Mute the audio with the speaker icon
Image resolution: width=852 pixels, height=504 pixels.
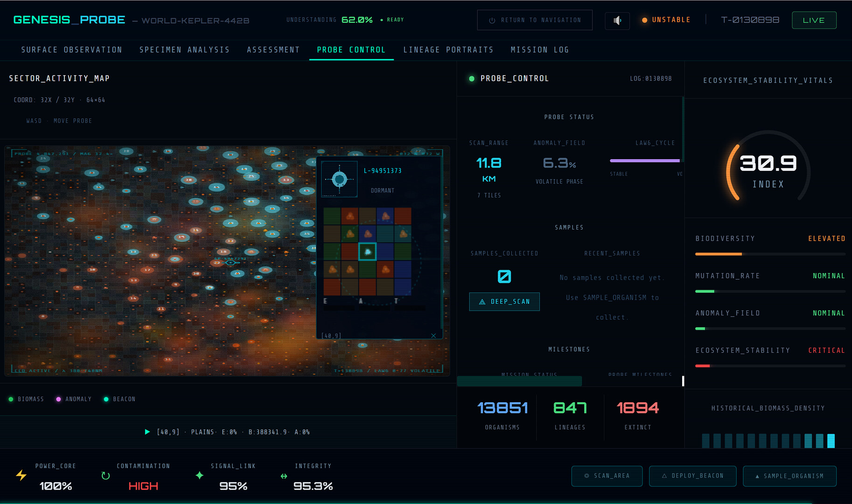617,21
